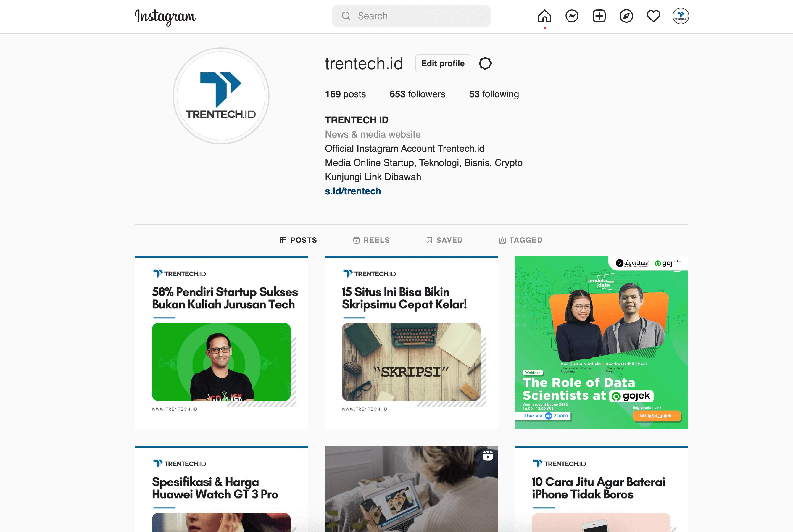Click the Search input field
Viewport: 793px width, 532px height.
tap(411, 16)
